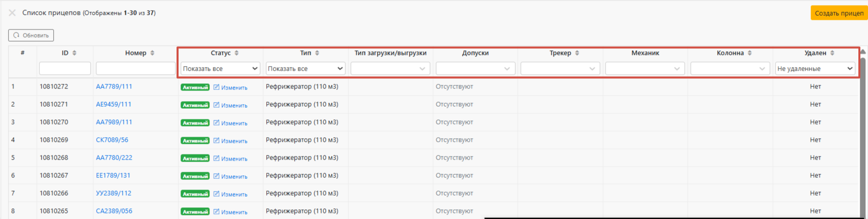This screenshot has width=868, height=219.
Task: Click Нет deleted cell in row CK7089/56
Action: [x=815, y=140]
